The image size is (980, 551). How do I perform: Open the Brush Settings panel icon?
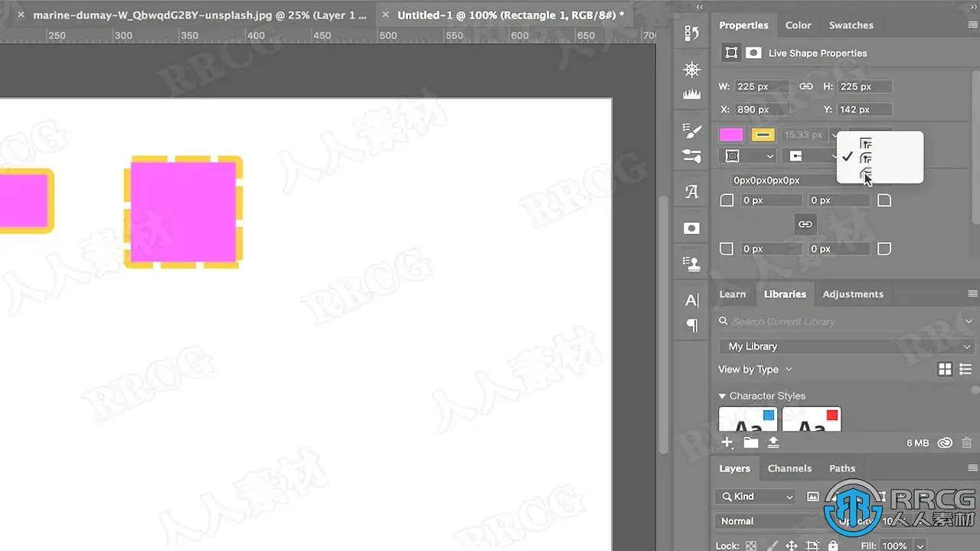[692, 130]
